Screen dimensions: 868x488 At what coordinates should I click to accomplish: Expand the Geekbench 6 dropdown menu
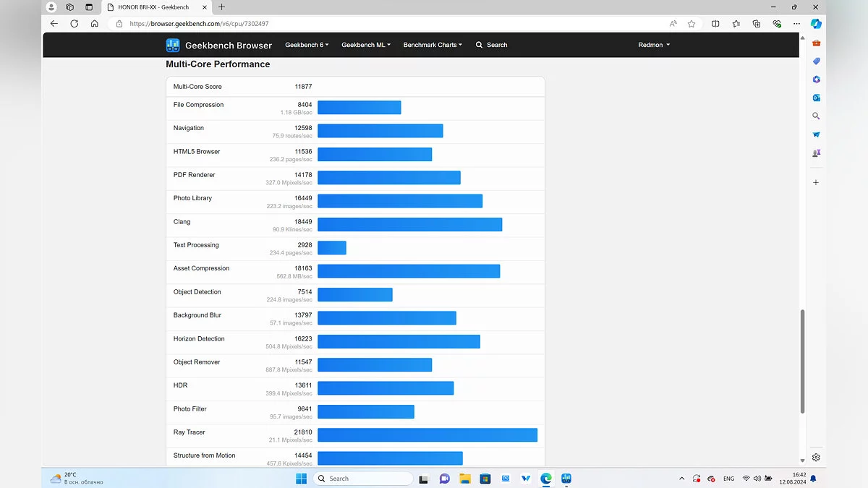tap(307, 45)
